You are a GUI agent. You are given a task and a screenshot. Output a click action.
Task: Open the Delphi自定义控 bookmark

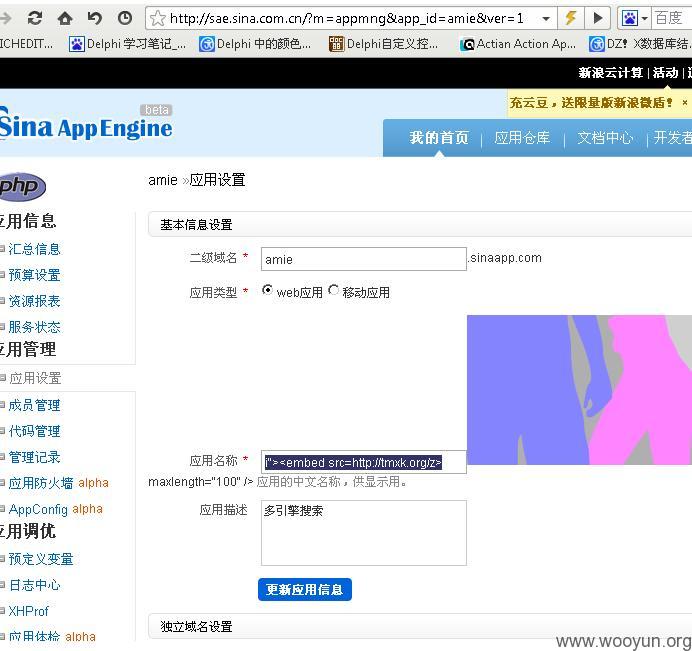pyautogui.click(x=384, y=44)
